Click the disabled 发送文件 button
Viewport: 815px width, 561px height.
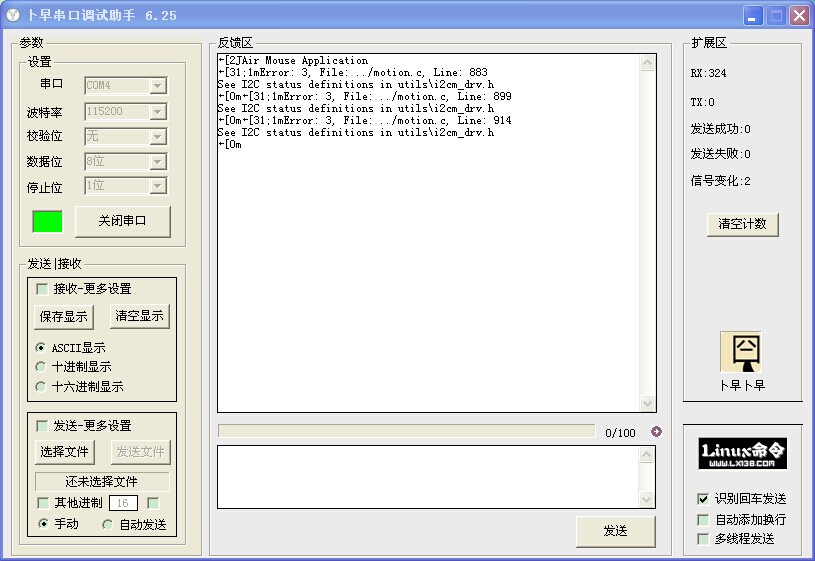pyautogui.click(x=140, y=452)
